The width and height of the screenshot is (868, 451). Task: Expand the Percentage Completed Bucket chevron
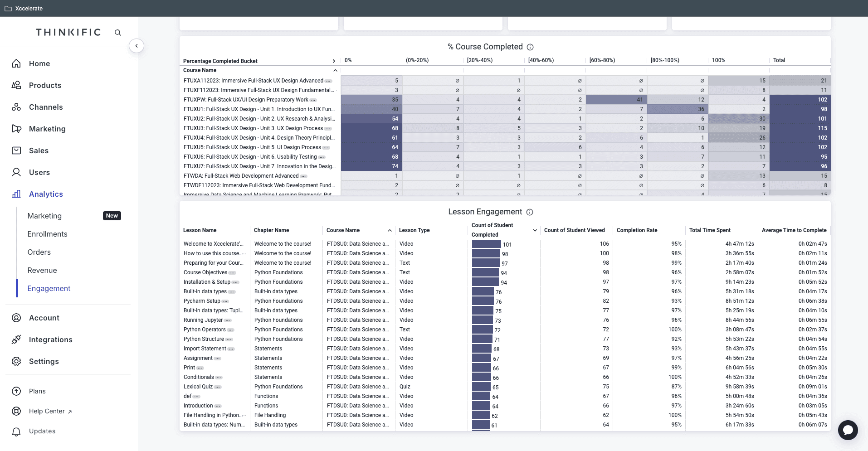[x=334, y=61]
